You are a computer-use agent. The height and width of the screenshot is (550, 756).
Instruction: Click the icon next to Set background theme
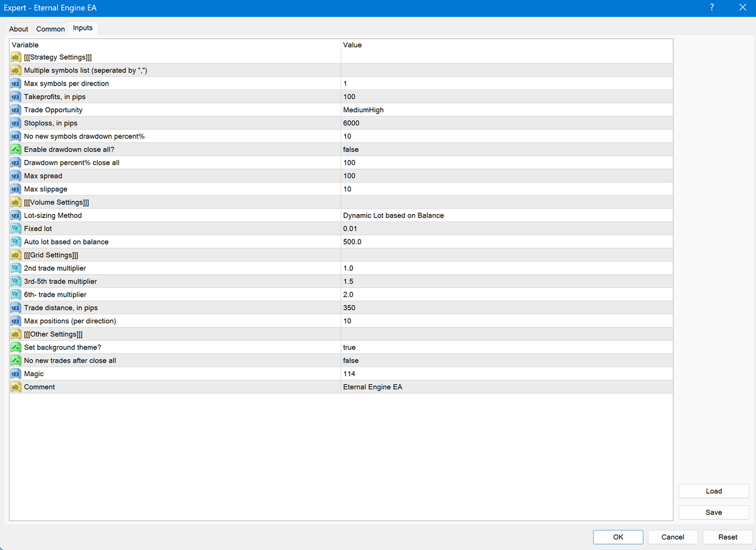(16, 348)
